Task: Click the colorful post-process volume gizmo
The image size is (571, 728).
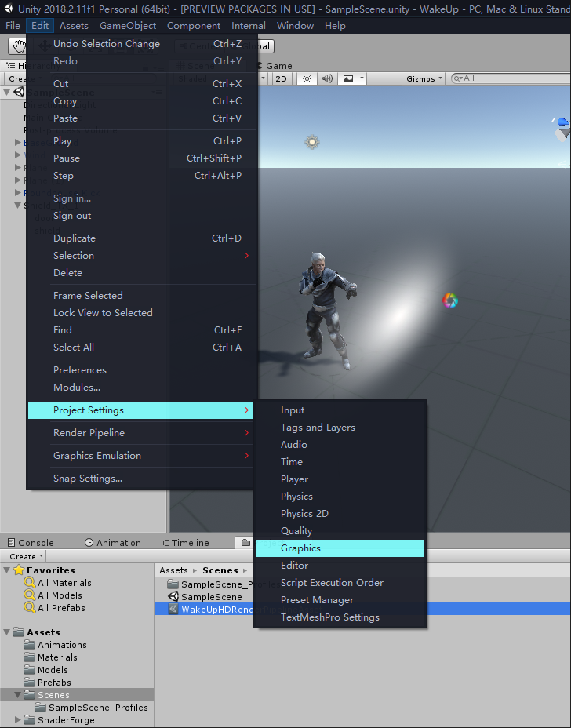Action: coord(450,300)
